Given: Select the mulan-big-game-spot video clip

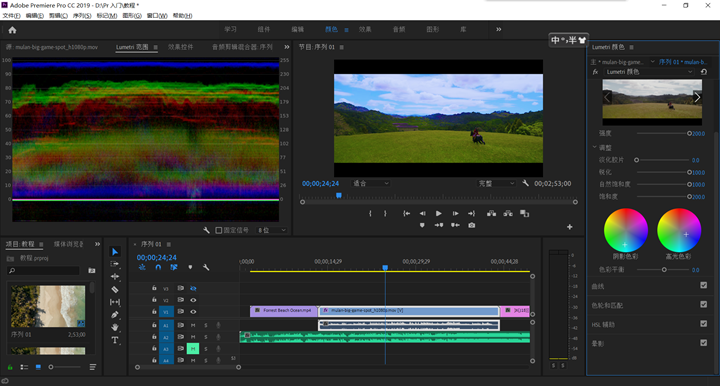Looking at the screenshot, I should (409, 311).
